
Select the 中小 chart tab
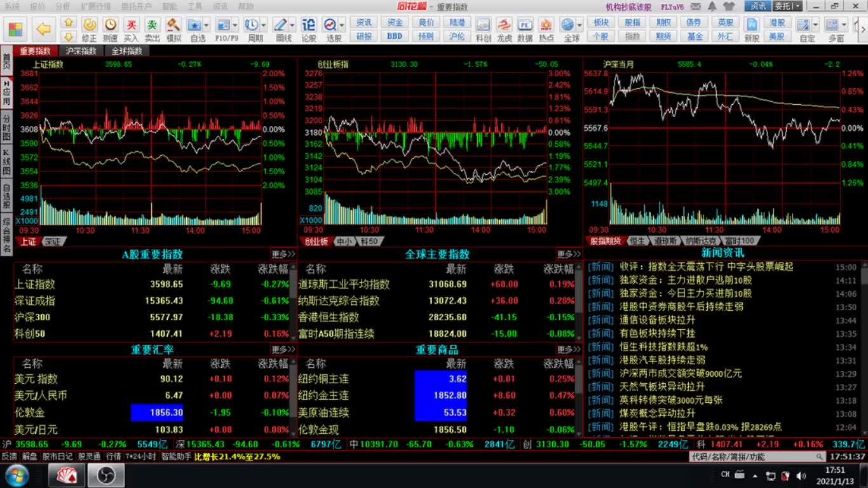344,241
